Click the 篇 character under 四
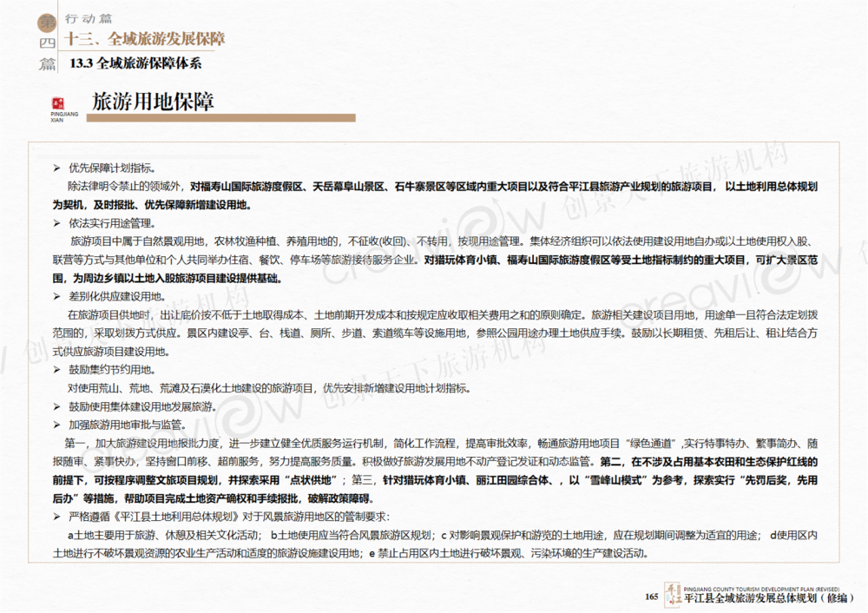This screenshot has width=868, height=613. coord(47,63)
